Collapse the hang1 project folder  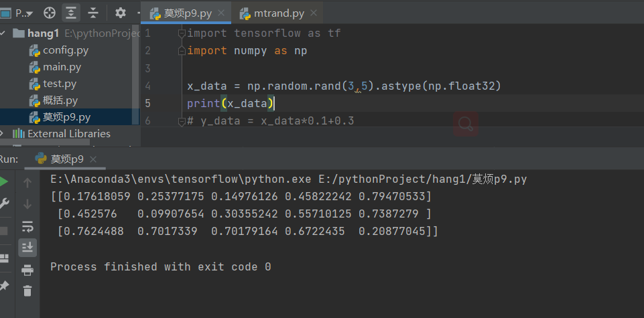3,33
